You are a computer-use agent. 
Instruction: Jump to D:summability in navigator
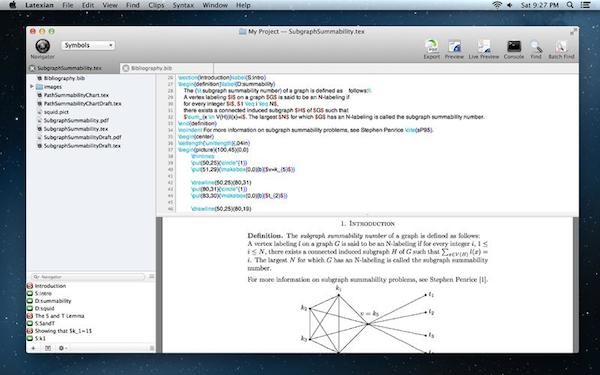coord(53,301)
